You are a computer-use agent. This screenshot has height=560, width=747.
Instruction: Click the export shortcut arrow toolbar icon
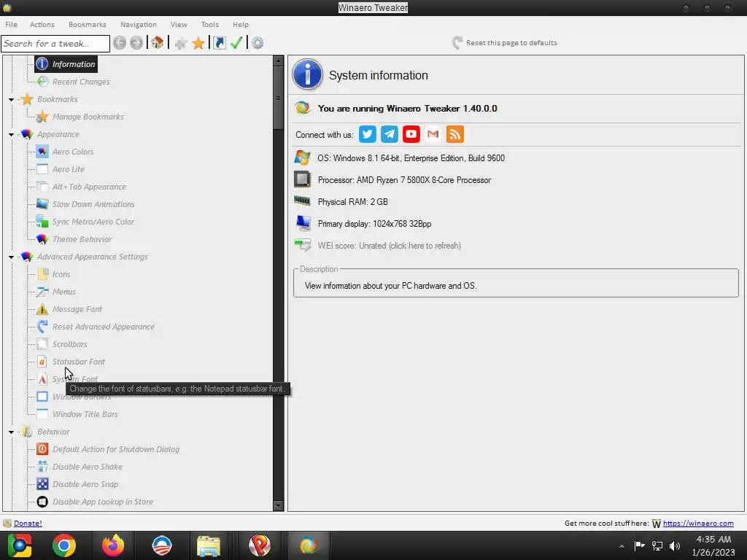(220, 43)
